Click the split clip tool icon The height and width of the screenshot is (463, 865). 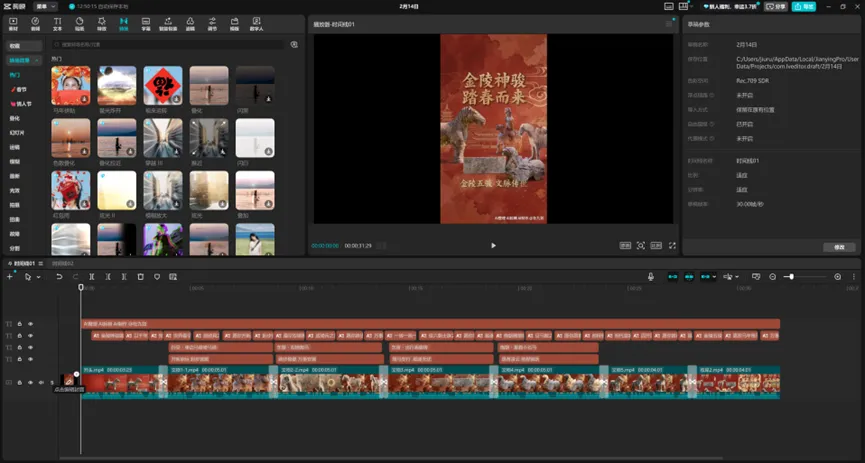tap(92, 276)
